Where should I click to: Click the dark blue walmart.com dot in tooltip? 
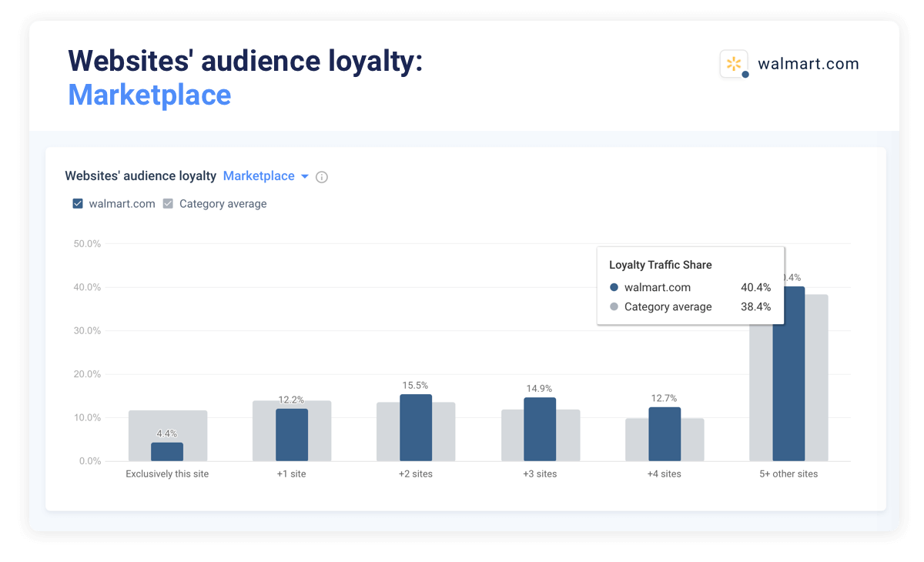(614, 288)
